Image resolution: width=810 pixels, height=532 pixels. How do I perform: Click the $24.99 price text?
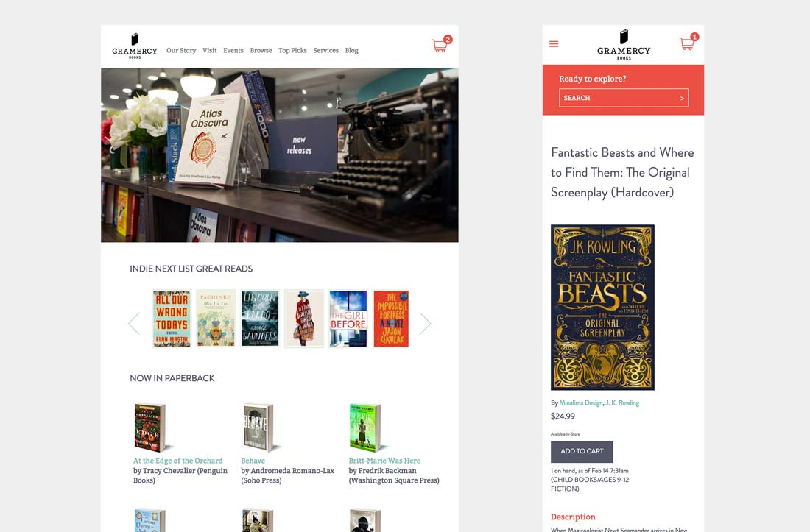pyautogui.click(x=563, y=416)
